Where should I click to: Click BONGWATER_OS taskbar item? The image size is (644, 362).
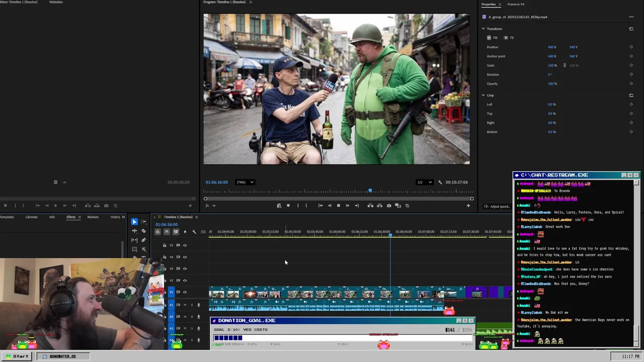(x=62, y=356)
